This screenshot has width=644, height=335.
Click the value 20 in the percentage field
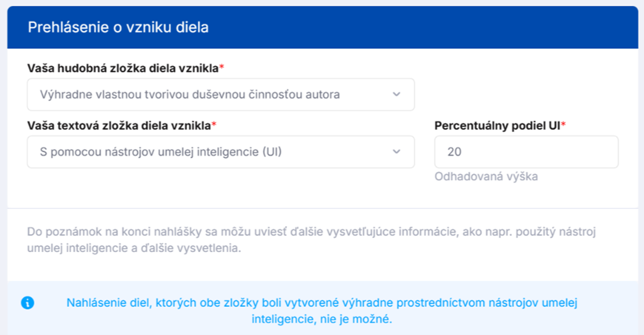[454, 152]
